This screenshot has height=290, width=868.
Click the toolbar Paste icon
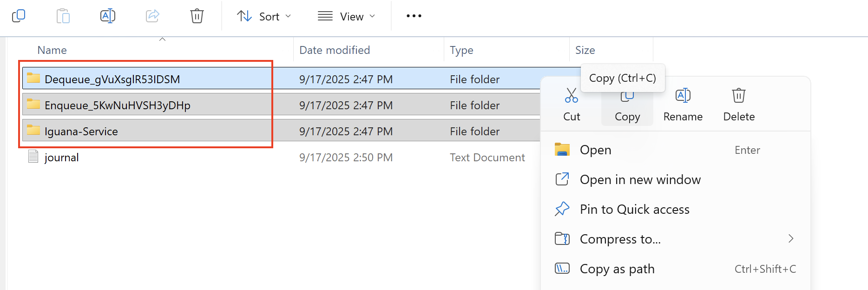63,16
